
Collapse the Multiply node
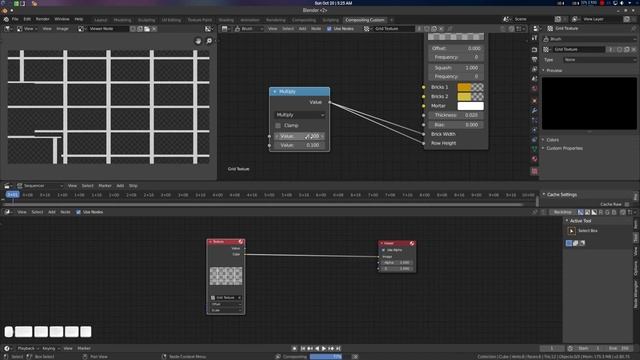click(274, 92)
